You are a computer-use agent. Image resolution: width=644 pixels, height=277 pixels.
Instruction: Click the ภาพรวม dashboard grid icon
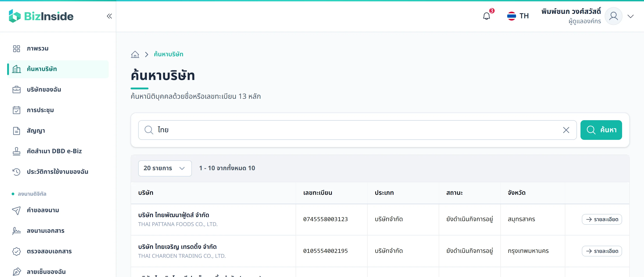[17, 48]
